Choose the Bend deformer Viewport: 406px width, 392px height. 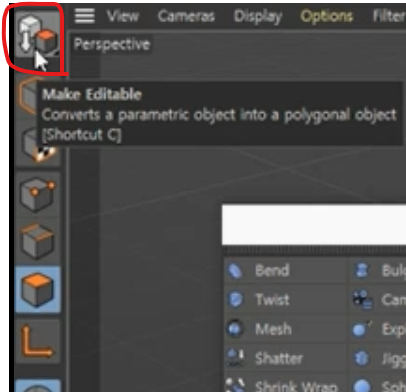tap(285, 270)
